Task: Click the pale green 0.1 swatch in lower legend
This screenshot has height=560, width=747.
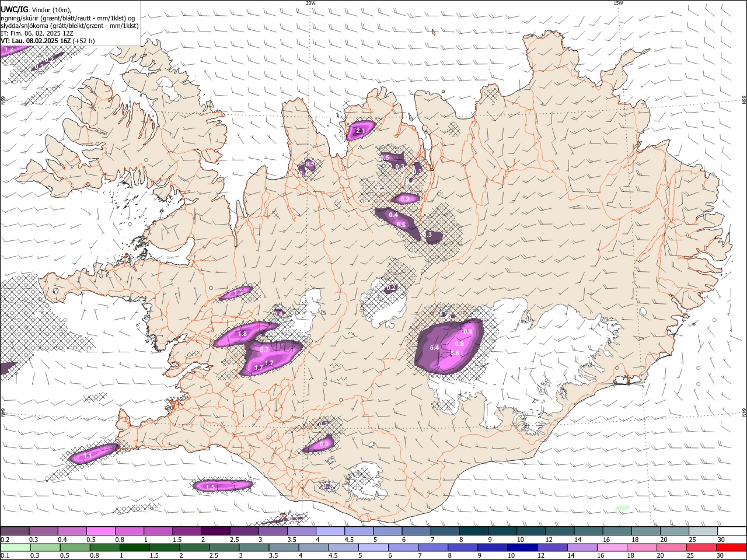Action: [x=15, y=547]
